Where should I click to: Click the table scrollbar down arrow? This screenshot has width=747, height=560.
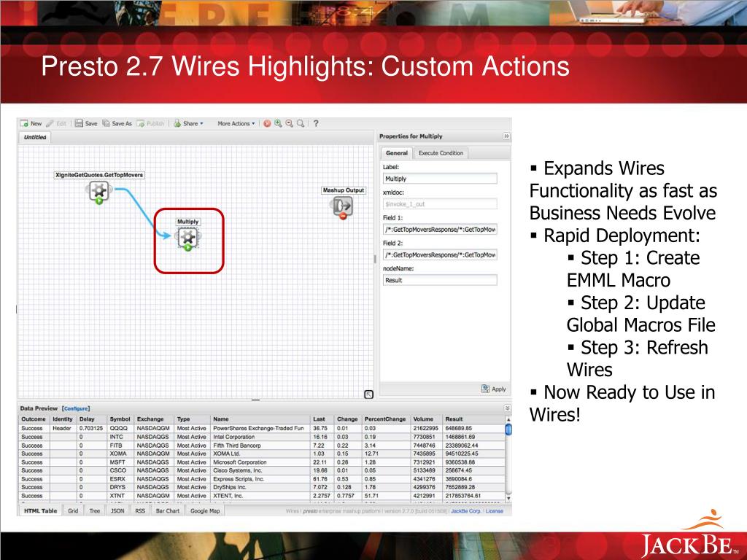(508, 498)
